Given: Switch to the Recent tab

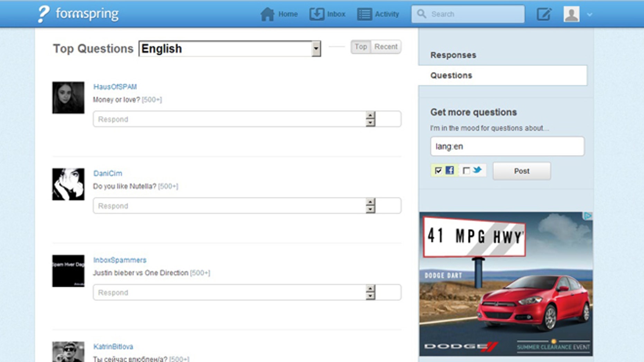Looking at the screenshot, I should tap(386, 47).
